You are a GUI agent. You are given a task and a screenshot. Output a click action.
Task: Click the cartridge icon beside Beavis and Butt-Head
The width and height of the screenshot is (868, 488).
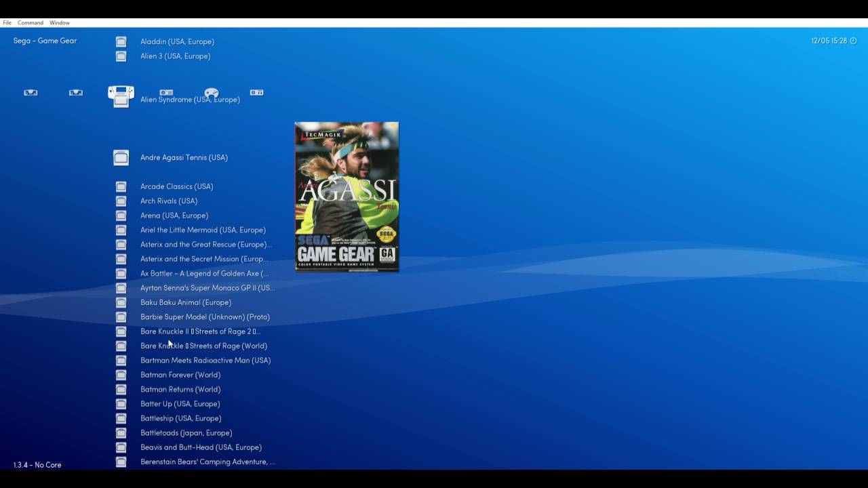click(121, 447)
